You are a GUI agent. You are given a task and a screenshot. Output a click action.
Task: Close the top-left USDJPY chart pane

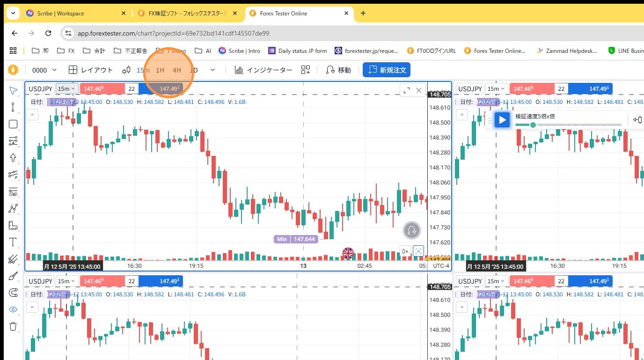click(419, 90)
